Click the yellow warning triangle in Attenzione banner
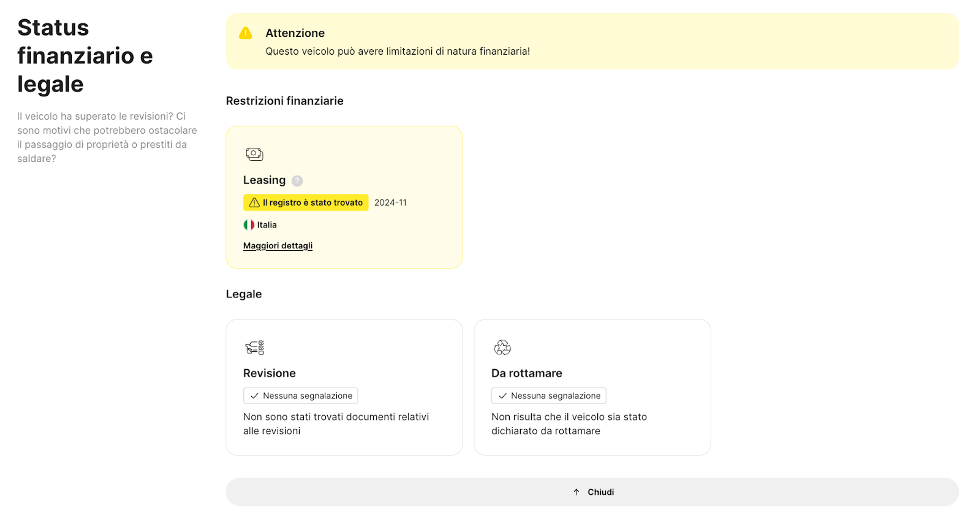Screen dimensions: 980x518 pyautogui.click(x=245, y=33)
